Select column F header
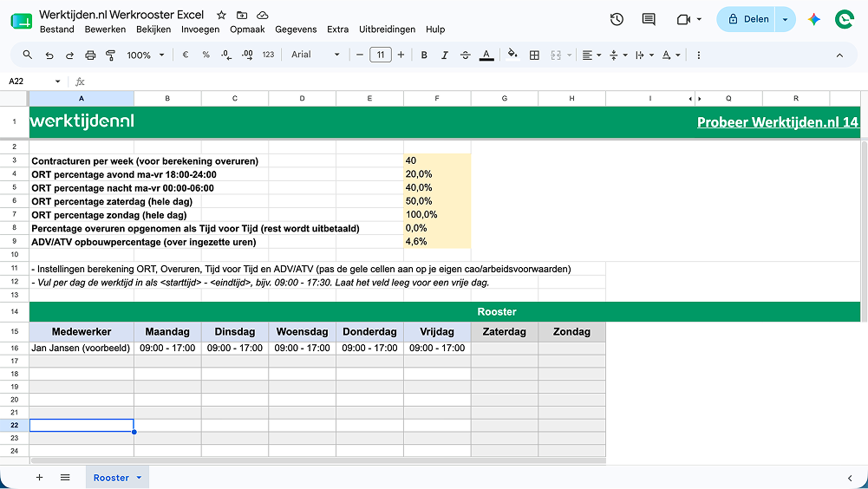This screenshot has width=868, height=489. [437, 98]
